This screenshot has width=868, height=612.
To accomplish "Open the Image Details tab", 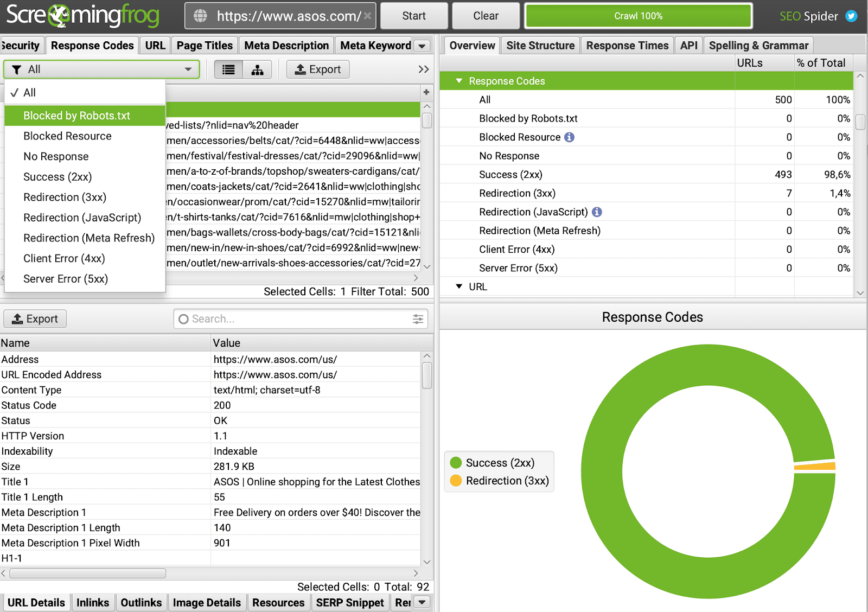I will coord(207,602).
